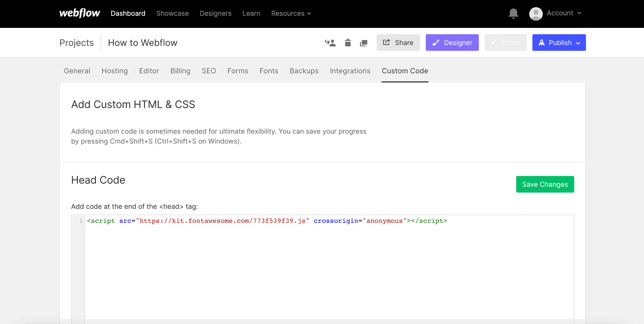This screenshot has height=324, width=644.
Task: Open the notifications bell
Action: (x=513, y=14)
